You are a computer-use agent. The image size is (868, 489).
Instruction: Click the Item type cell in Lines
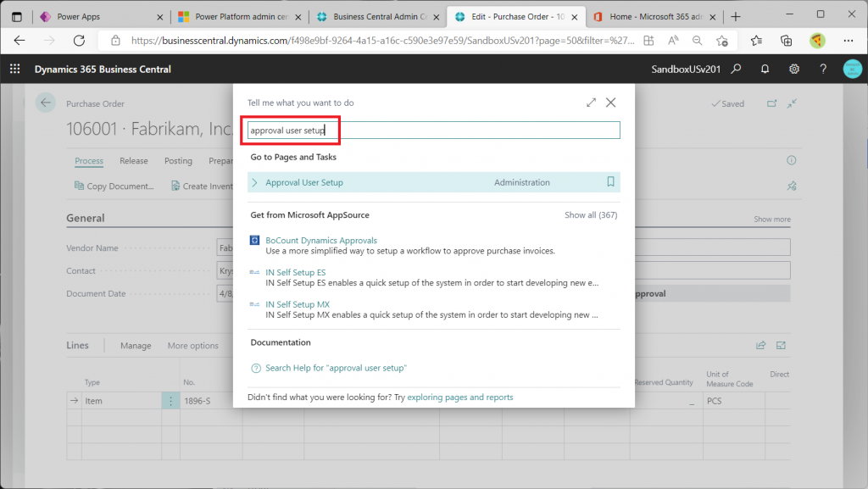click(x=121, y=401)
